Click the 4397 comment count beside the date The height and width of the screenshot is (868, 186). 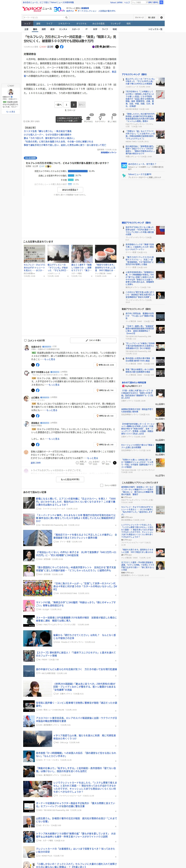(43, 47)
